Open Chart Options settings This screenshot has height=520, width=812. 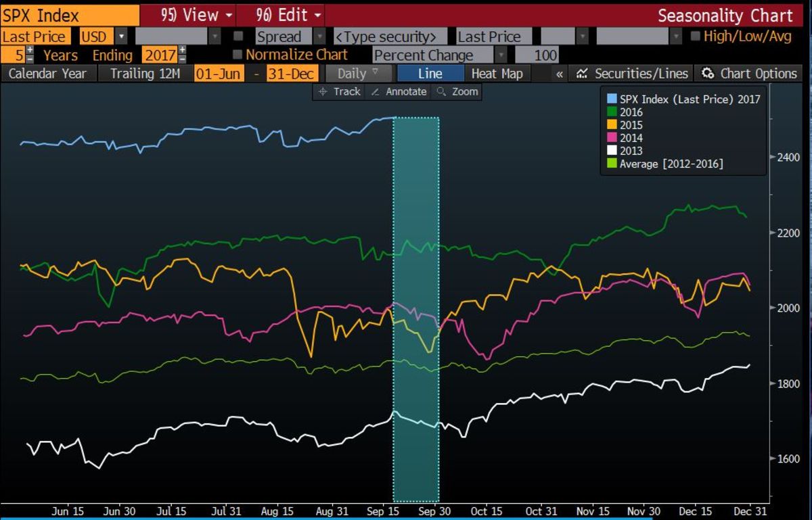point(749,73)
